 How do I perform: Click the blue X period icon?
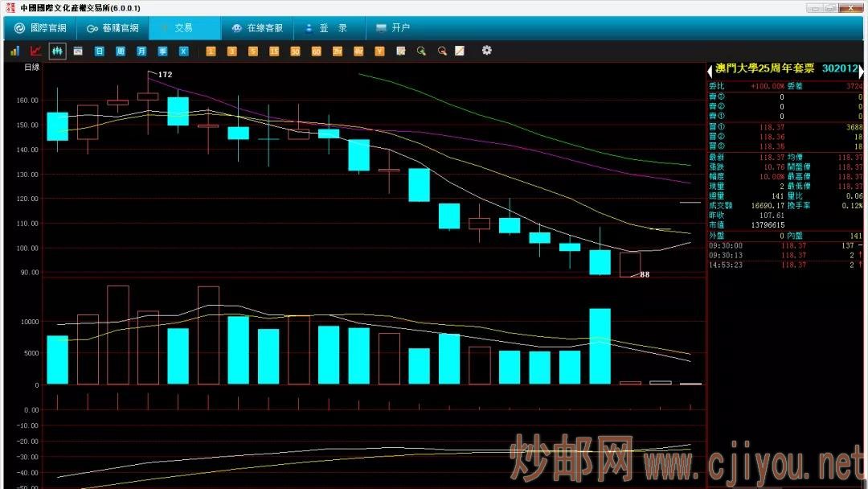click(183, 51)
